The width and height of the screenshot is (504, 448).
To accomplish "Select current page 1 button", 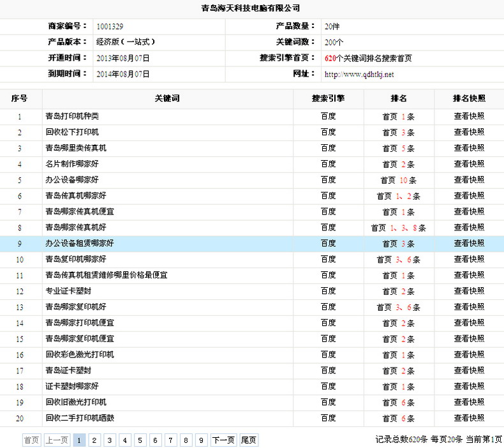I will tap(79, 440).
